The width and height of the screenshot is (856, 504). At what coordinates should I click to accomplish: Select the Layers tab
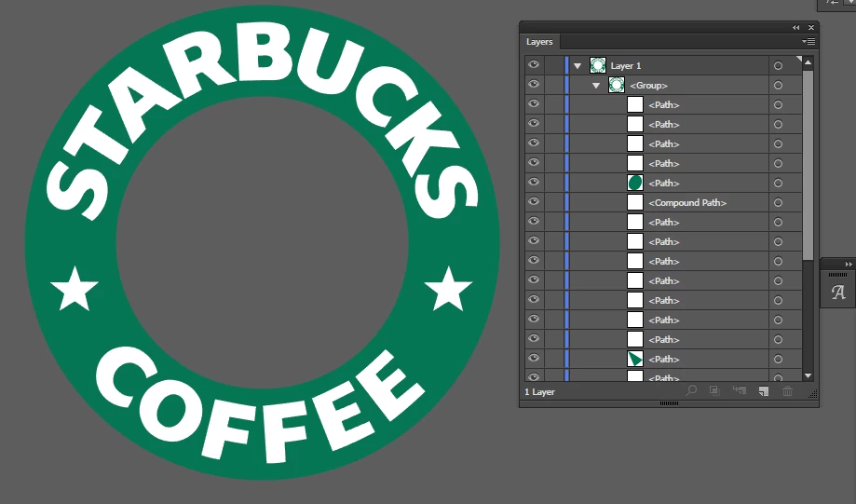[539, 42]
